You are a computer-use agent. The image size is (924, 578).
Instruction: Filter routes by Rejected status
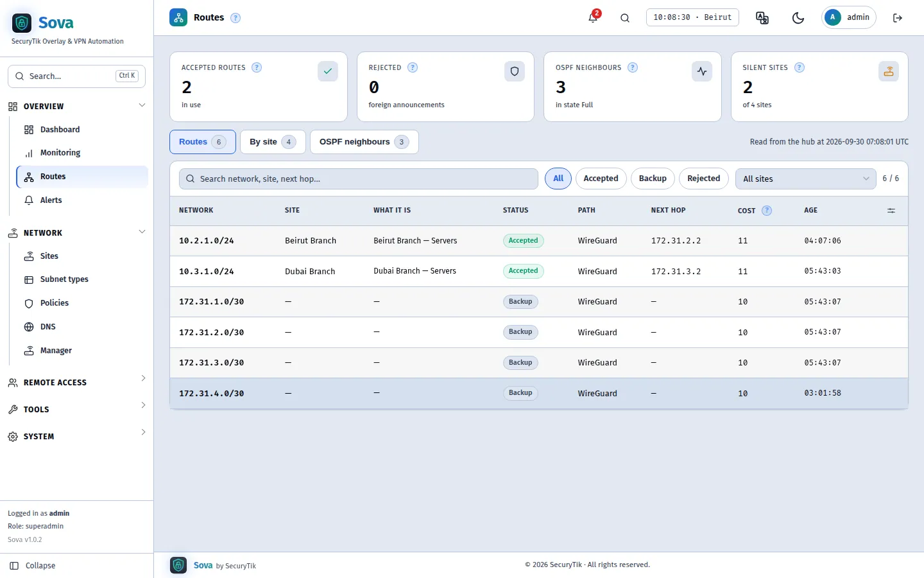(x=703, y=179)
